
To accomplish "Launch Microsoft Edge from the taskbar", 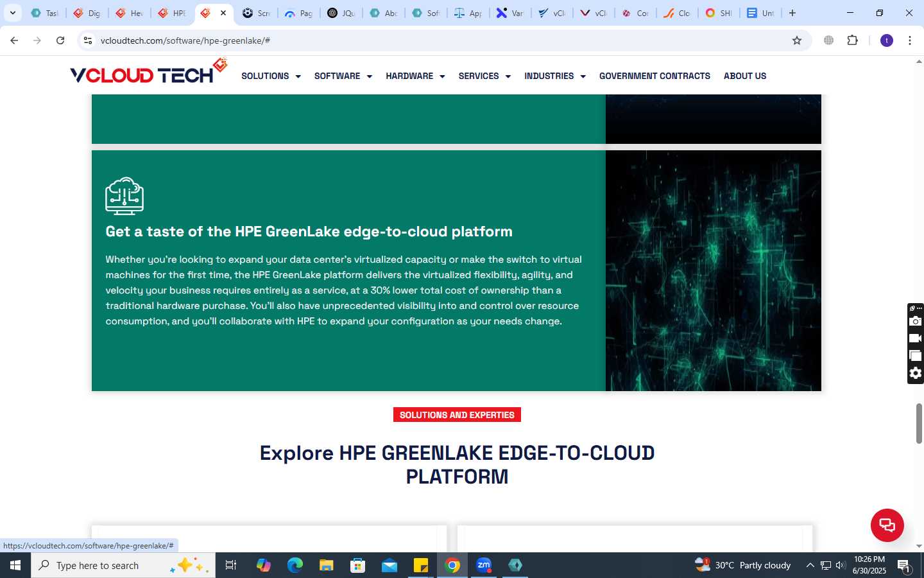I will (x=295, y=565).
